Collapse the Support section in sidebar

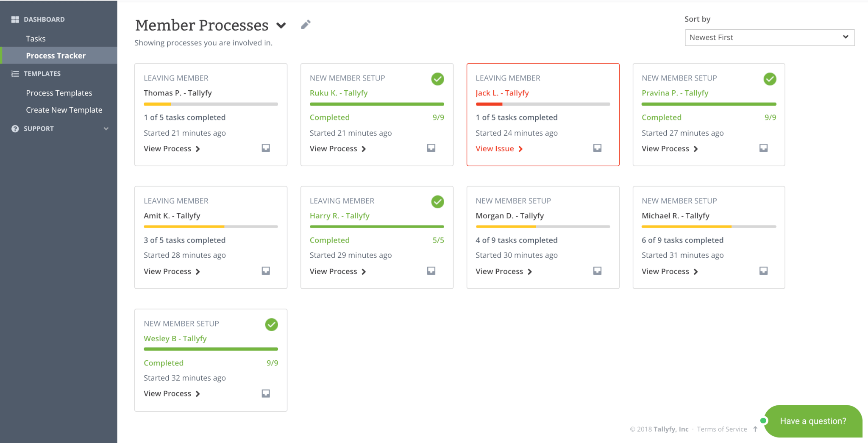106,128
